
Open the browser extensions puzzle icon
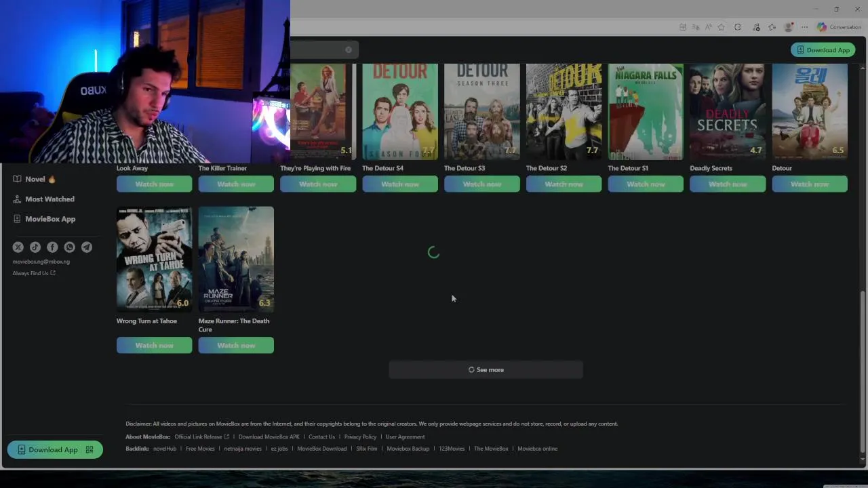point(738,27)
